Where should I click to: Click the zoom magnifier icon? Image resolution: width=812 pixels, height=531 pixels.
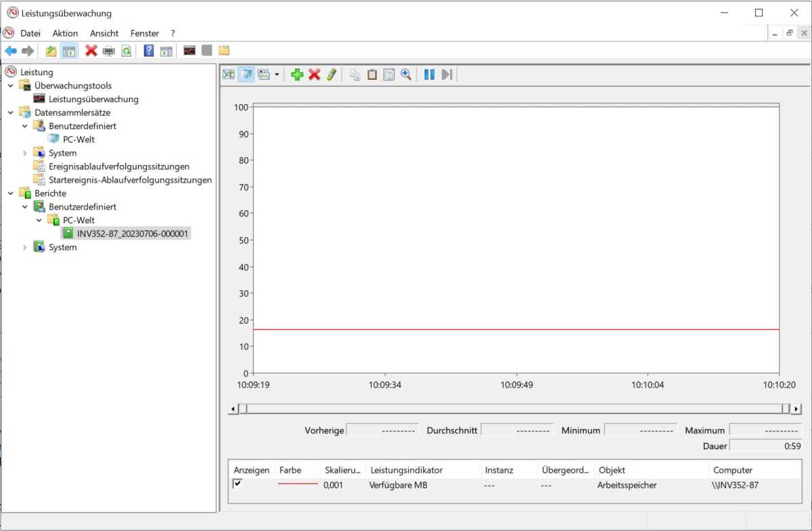click(406, 74)
